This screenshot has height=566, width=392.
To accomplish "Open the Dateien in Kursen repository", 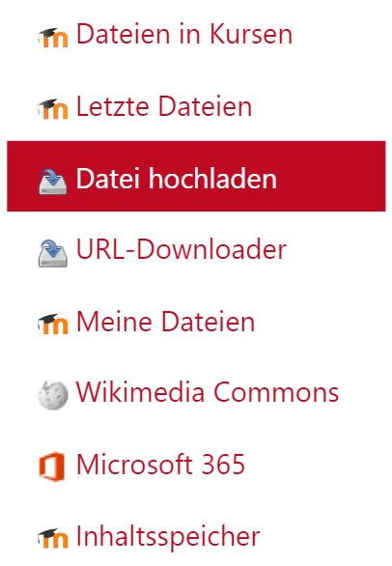I will pyautogui.click(x=184, y=34).
